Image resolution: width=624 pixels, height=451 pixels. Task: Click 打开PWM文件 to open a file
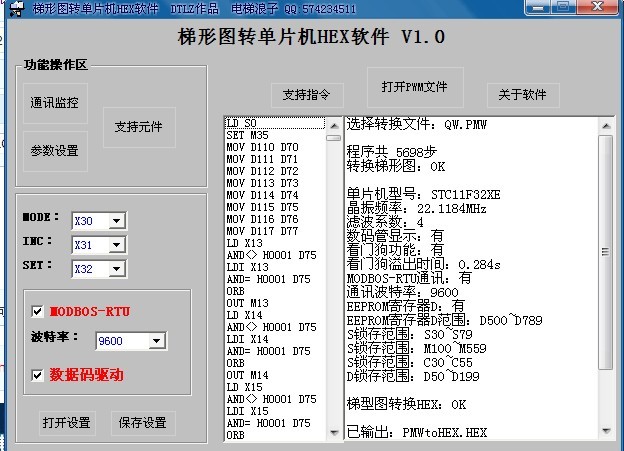pyautogui.click(x=414, y=87)
